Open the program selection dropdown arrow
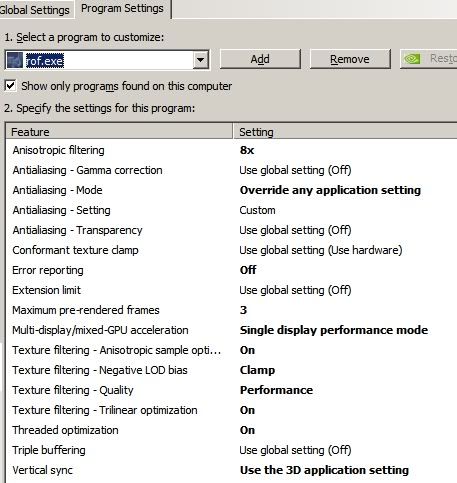 (201, 60)
